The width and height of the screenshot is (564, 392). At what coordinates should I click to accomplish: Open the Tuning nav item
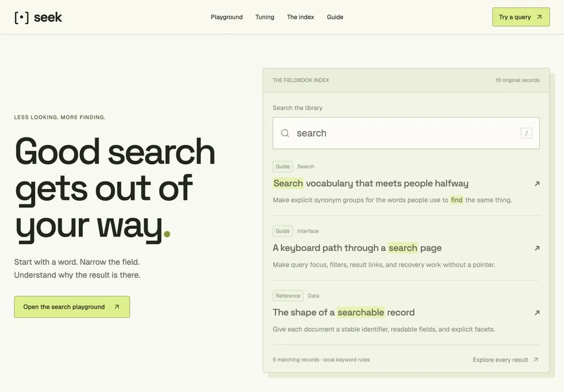(x=265, y=17)
